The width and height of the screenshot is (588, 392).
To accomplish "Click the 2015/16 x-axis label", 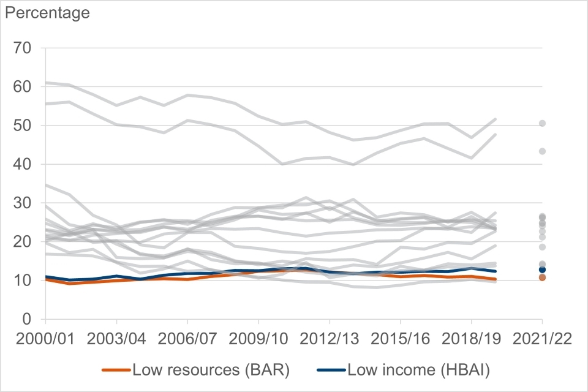I will [x=400, y=338].
